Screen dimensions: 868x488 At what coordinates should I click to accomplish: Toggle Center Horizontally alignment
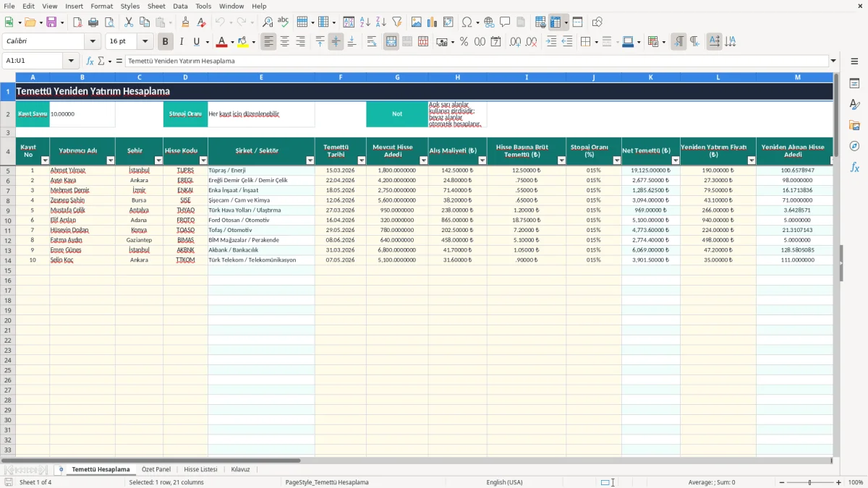pyautogui.click(x=285, y=42)
